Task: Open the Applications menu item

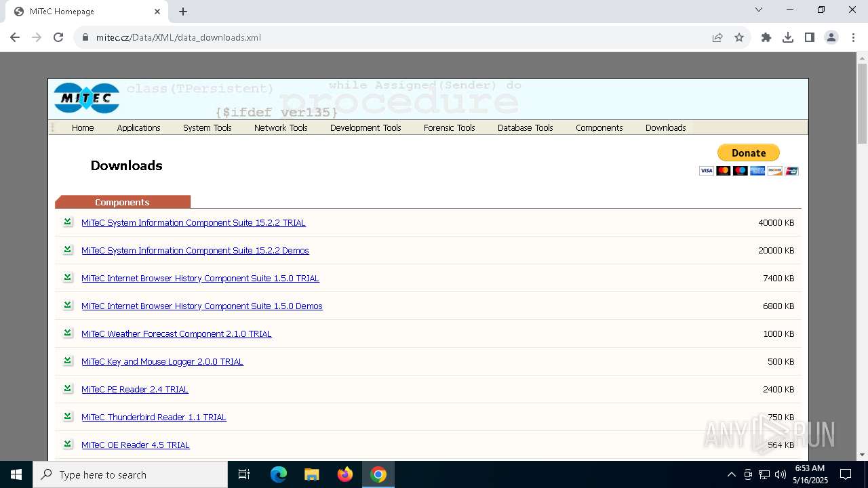Action: [x=138, y=127]
